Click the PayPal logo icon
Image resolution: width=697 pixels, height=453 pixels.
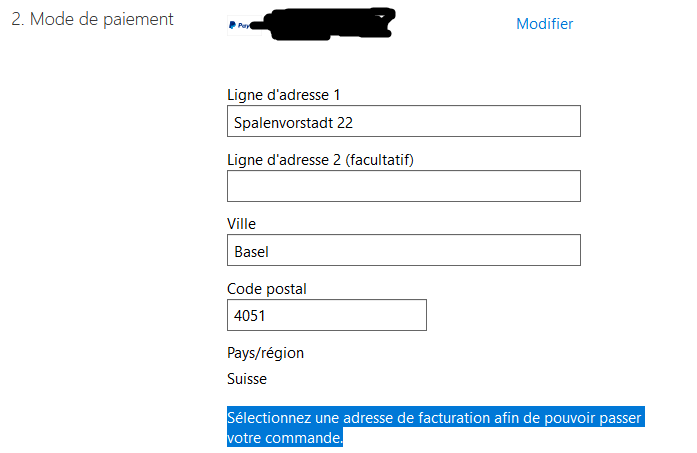pos(240,25)
